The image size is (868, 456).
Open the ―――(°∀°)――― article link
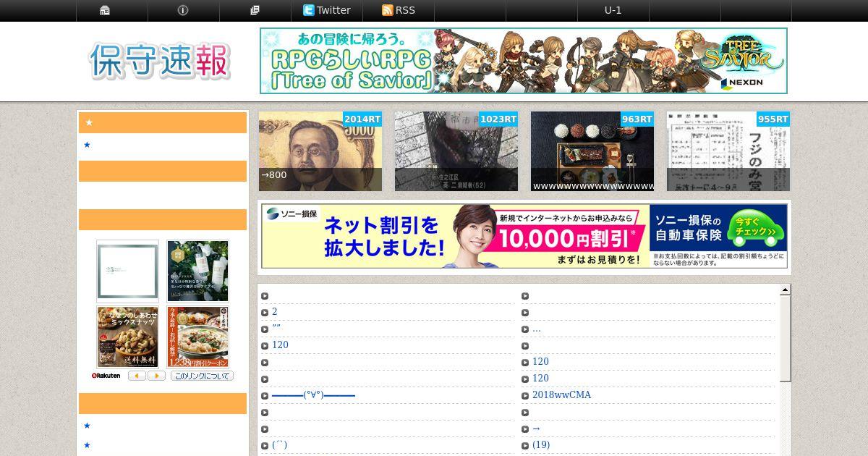click(313, 395)
